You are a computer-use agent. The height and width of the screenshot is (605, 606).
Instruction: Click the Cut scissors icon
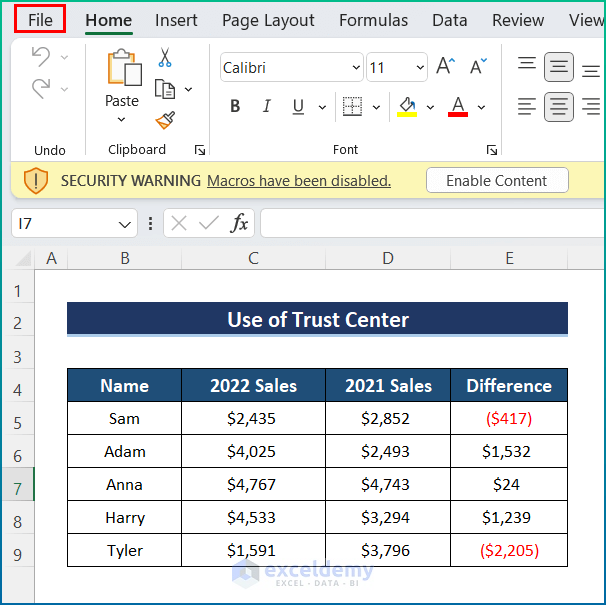[x=165, y=58]
